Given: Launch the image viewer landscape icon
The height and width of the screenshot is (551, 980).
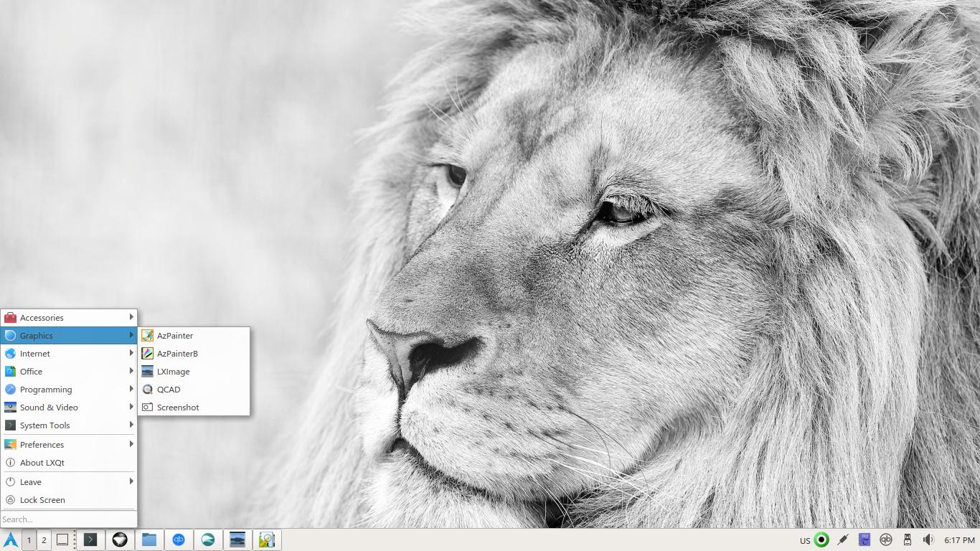Looking at the screenshot, I should [237, 540].
